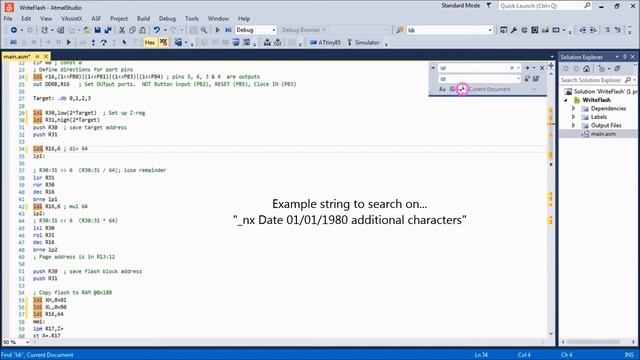
Task: Expand the Dependencies folder
Action: [x=573, y=109]
